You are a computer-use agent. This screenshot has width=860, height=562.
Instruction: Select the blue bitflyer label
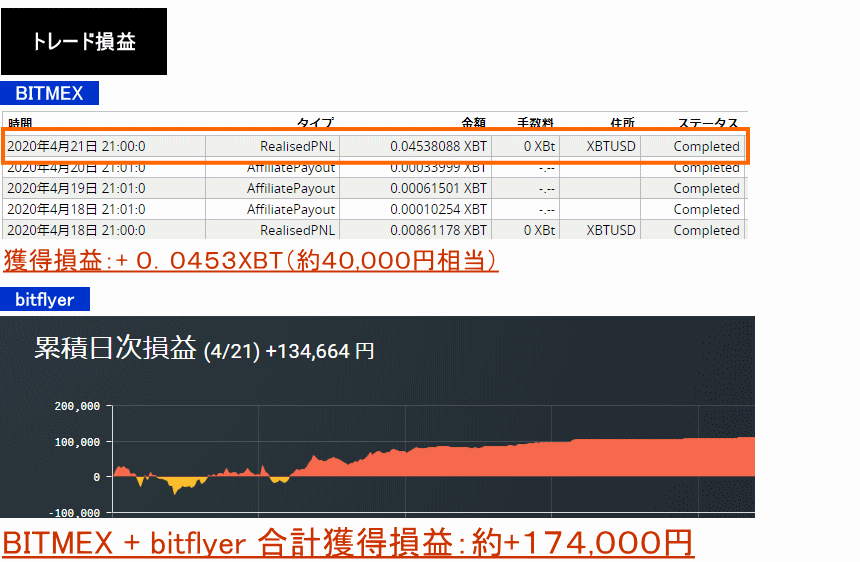(45, 299)
